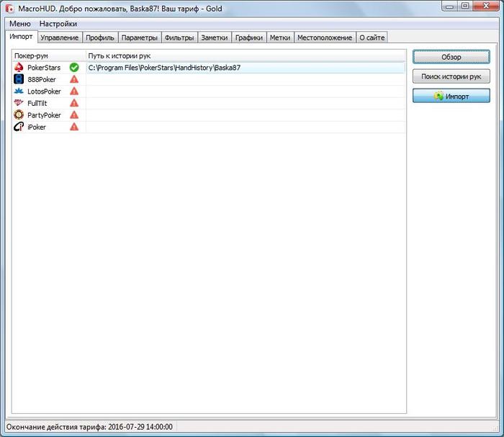Close the MacroHUD window
Screen dimensions: 504x437
click(486, 6)
